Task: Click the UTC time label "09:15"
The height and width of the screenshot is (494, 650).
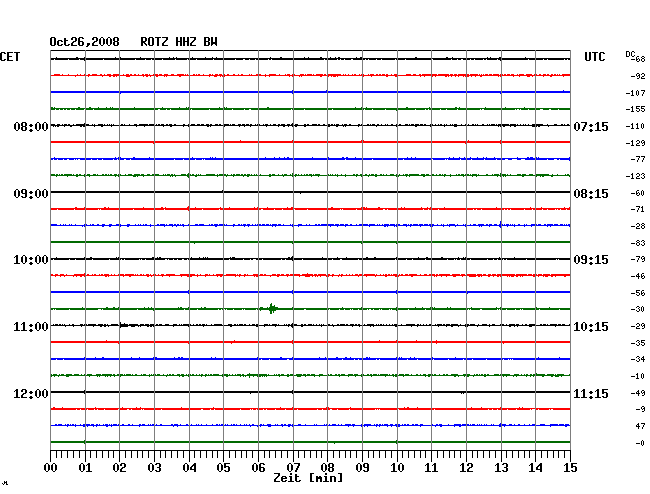Action: (591, 260)
